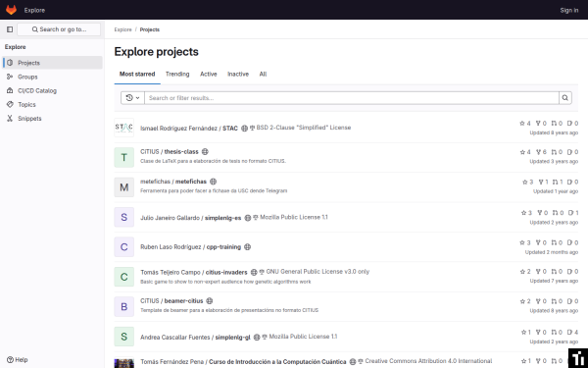Open the beamer-citius project
Viewport: 588px width, 368px height.
(x=171, y=301)
